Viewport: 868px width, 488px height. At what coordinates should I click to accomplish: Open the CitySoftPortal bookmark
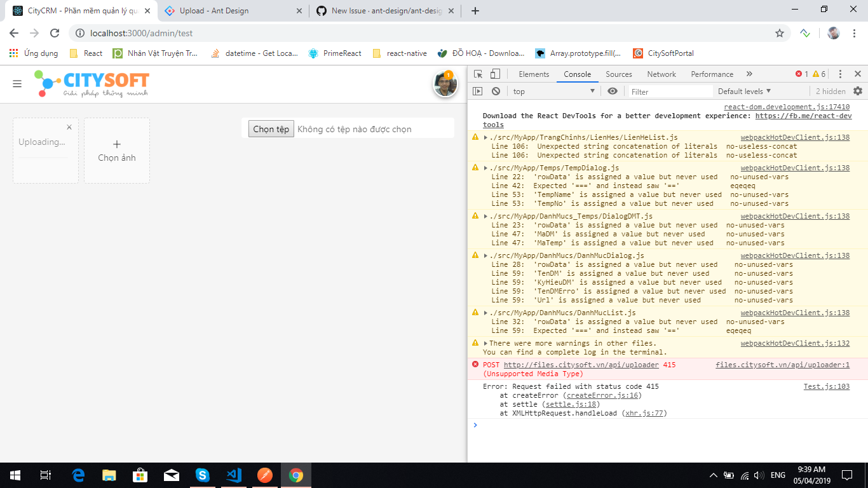pyautogui.click(x=663, y=53)
